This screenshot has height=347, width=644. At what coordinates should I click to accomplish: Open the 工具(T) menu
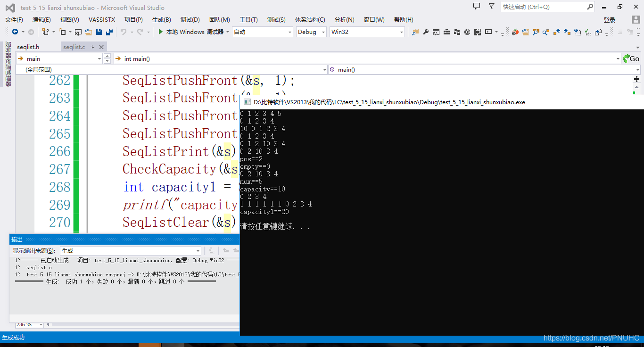click(248, 19)
